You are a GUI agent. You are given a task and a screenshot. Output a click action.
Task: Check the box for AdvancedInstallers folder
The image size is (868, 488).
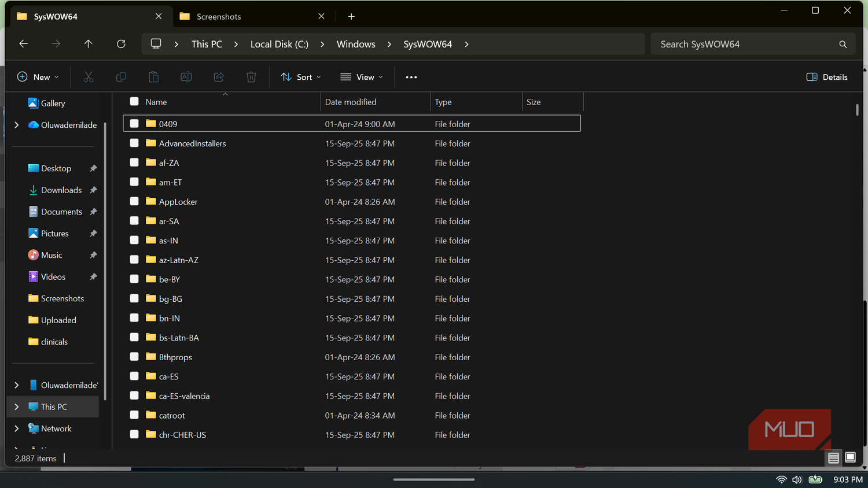[134, 143]
